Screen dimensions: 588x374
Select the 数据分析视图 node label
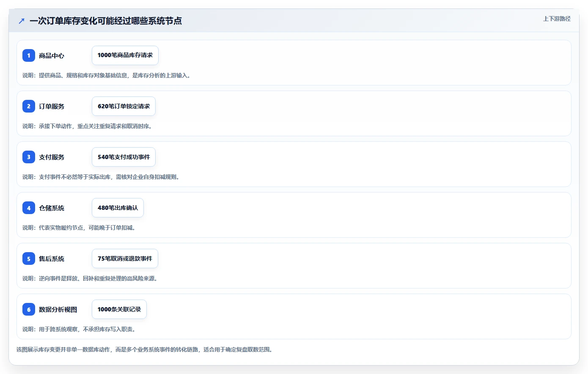[58, 309]
